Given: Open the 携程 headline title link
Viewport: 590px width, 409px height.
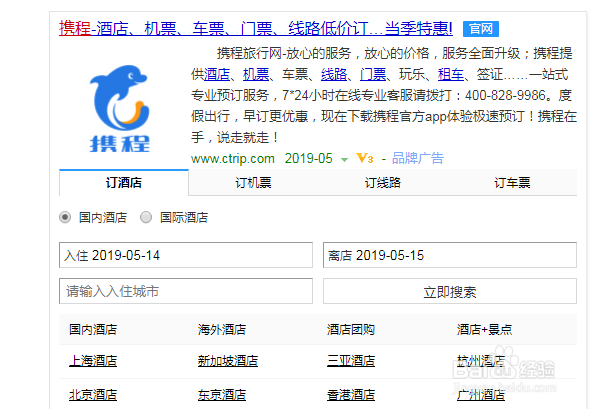Looking at the screenshot, I should (256, 29).
